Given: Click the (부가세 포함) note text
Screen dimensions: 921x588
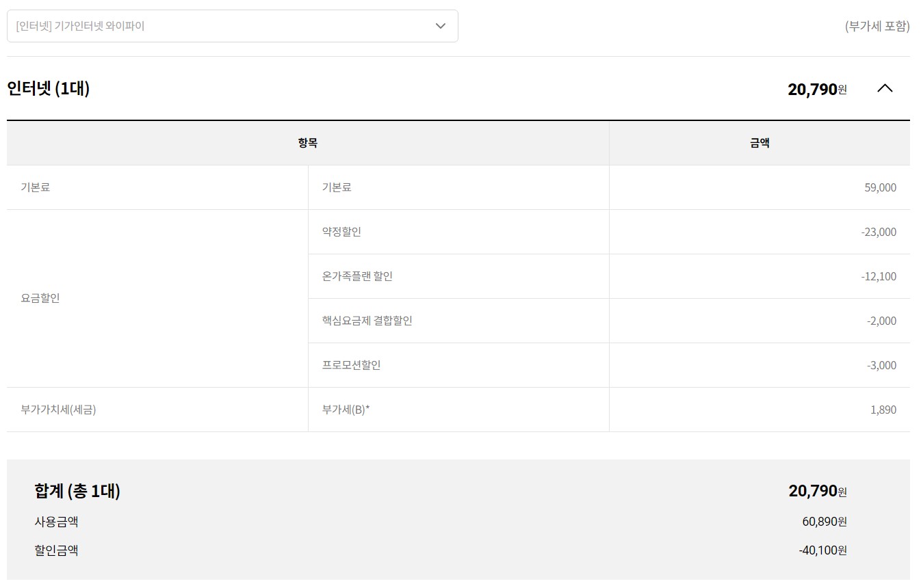Looking at the screenshot, I should click(x=877, y=26).
